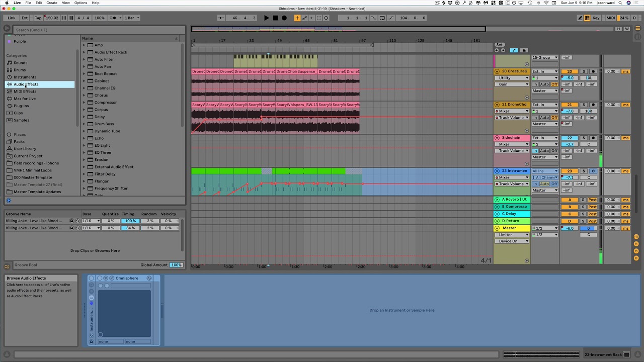This screenshot has width=644, height=362.
Task: Open Omnisphere plug-in wrench icon
Action: pyautogui.click(x=112, y=278)
